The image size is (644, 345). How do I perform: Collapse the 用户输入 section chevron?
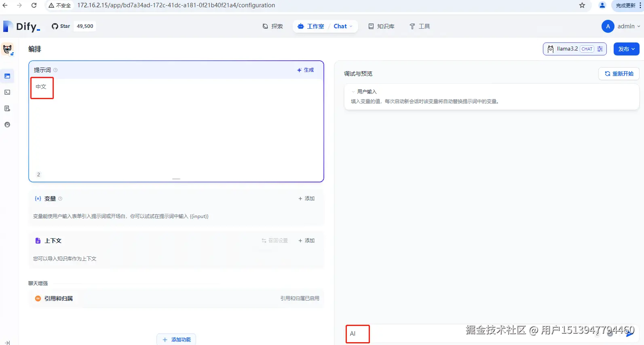tap(353, 92)
